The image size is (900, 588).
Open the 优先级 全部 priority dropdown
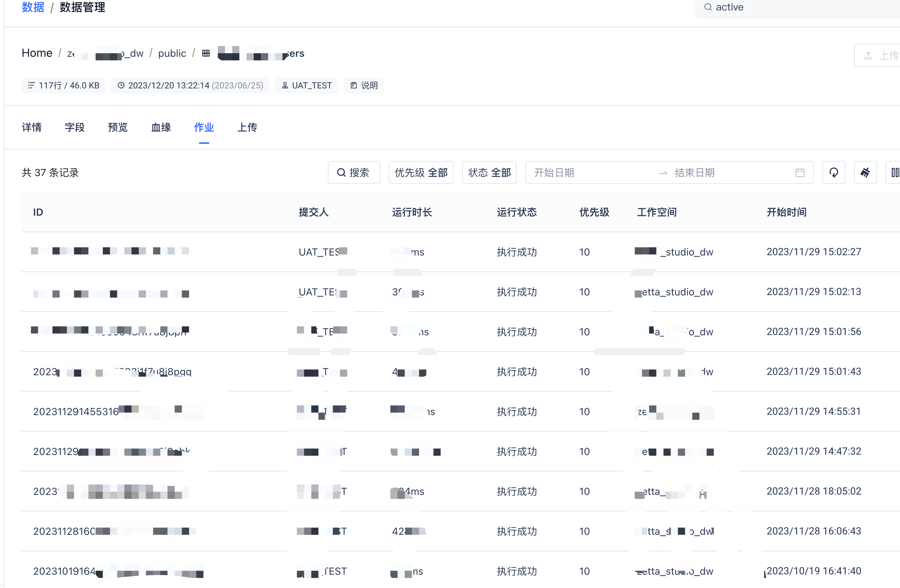(x=421, y=173)
